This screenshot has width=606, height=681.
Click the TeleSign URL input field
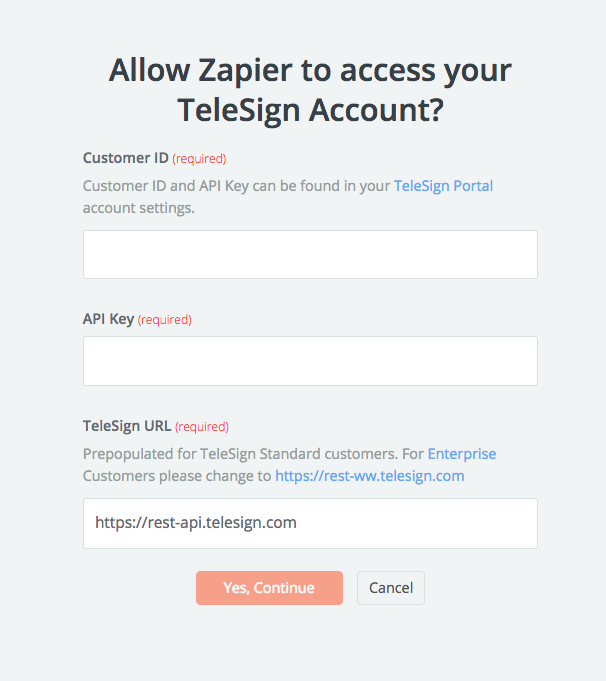coord(310,523)
